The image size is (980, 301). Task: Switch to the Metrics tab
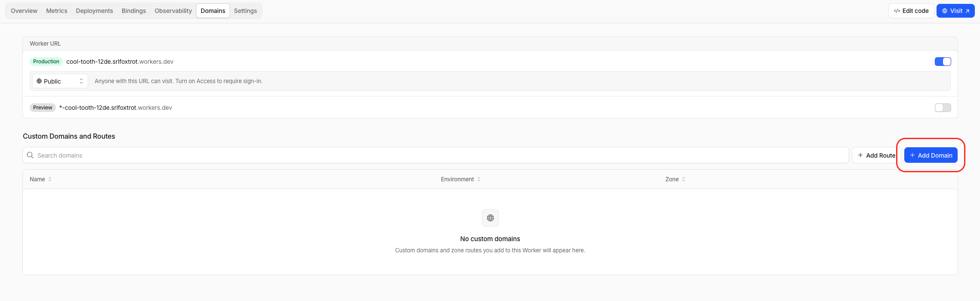pos(57,11)
